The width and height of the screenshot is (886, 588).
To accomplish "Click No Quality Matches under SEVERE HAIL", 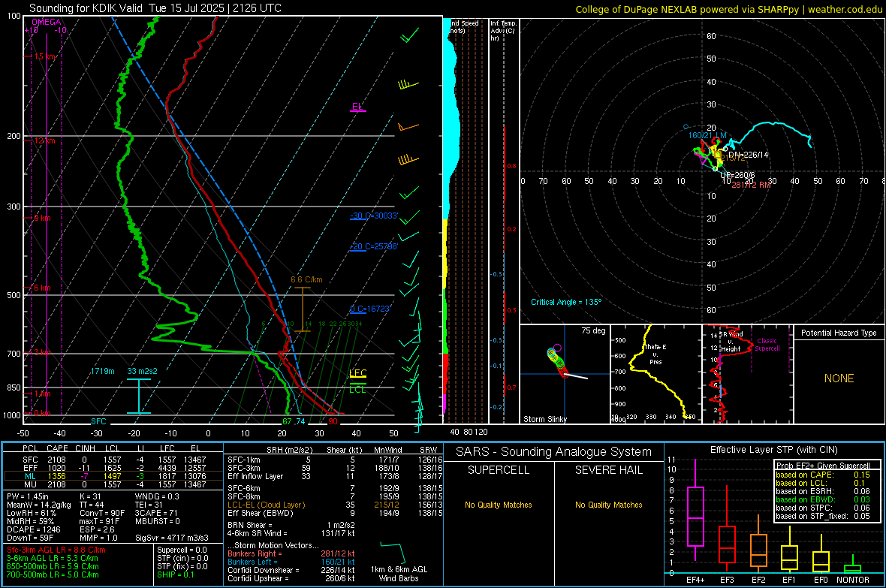I will coord(609,505).
